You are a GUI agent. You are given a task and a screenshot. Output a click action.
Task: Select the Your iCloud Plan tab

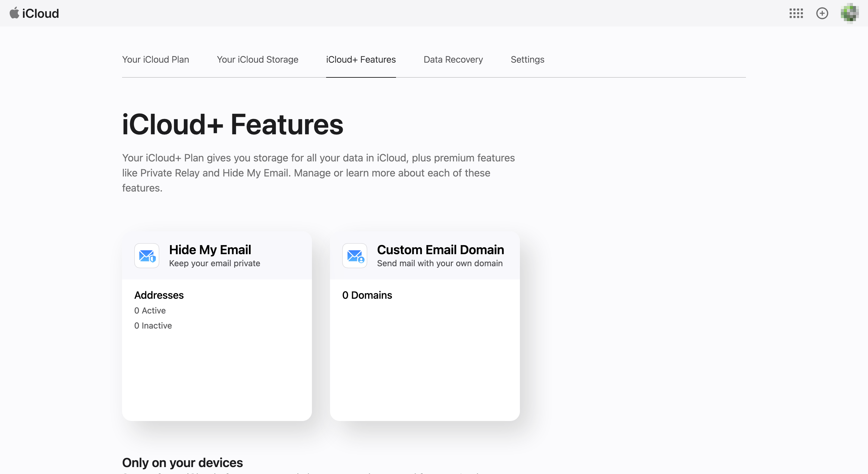point(156,60)
